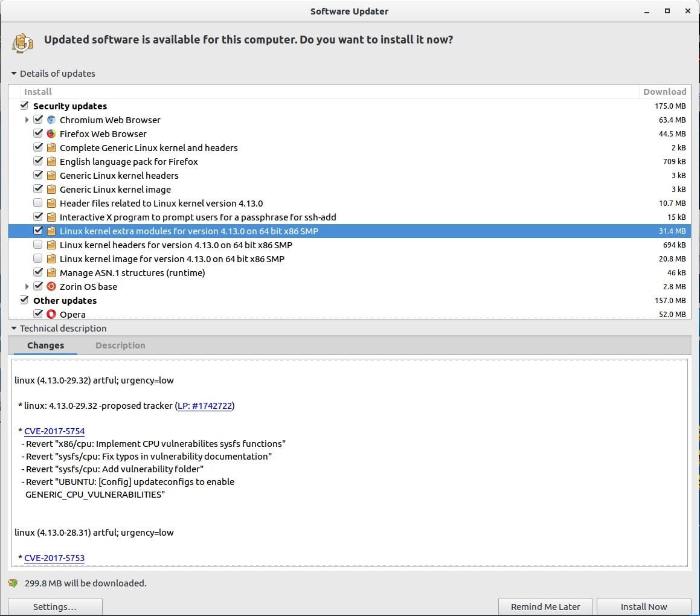The image size is (700, 616).
Task: Click the Download column header
Action: click(665, 92)
